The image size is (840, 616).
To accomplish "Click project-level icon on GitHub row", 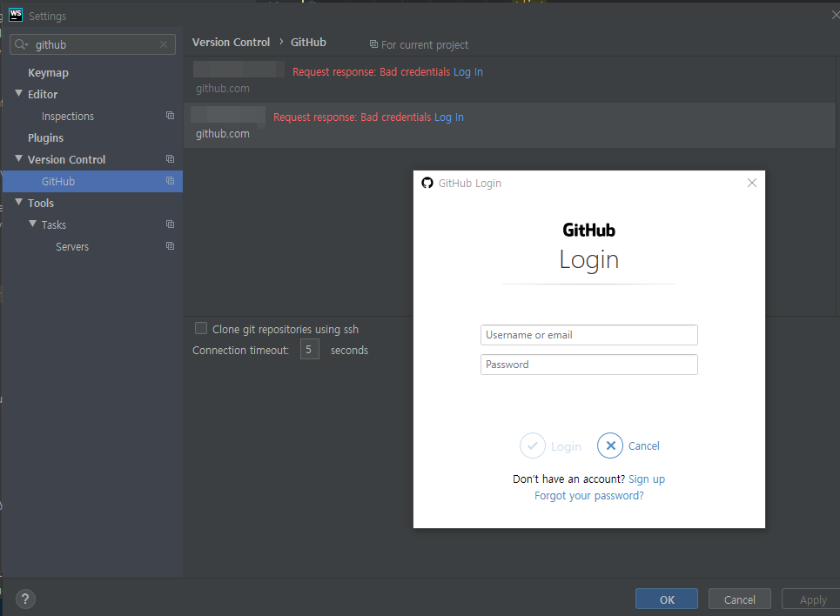I will click(x=170, y=181).
